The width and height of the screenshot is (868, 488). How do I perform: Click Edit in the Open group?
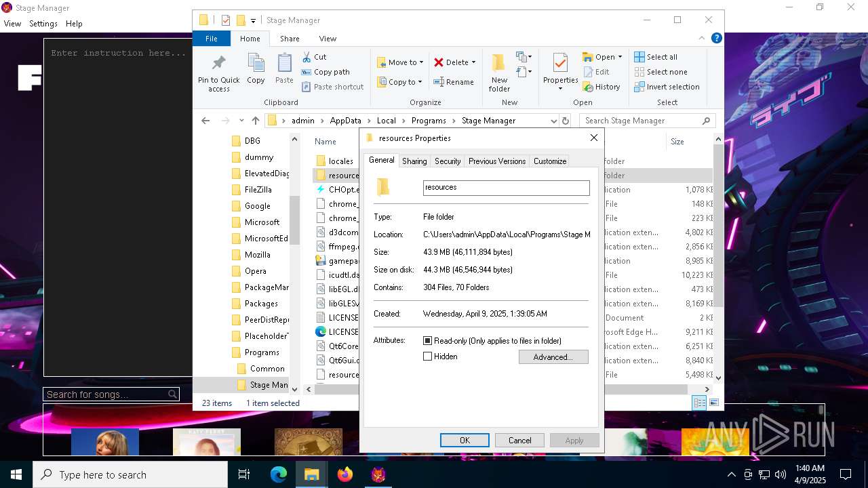(x=595, y=72)
